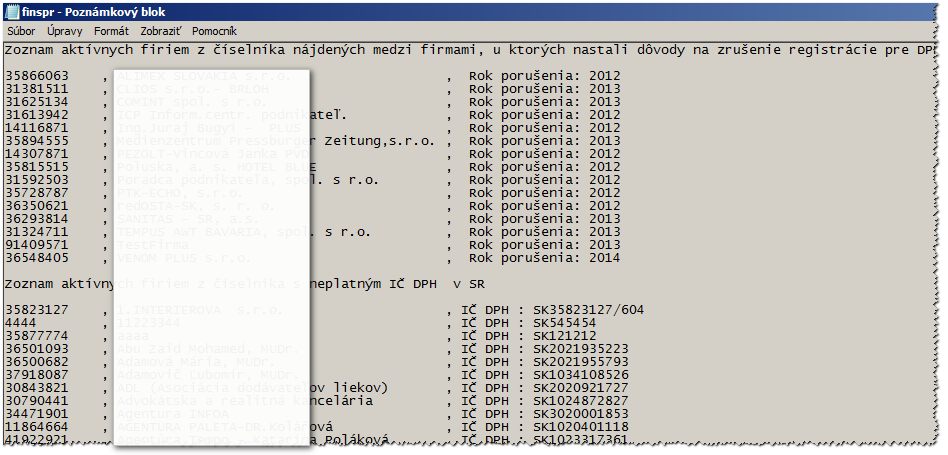Click the value SK2021955793
This screenshot has width=948, height=455.
[x=580, y=362]
